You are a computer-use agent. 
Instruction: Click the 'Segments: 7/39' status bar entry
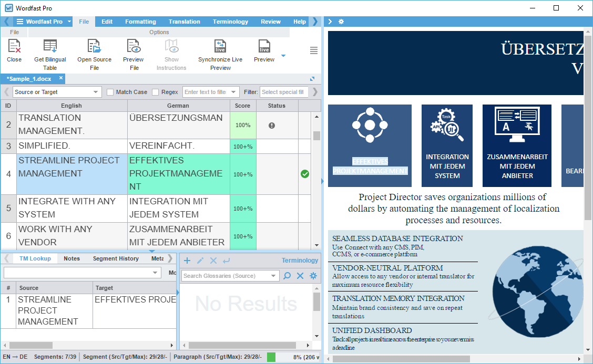point(55,357)
